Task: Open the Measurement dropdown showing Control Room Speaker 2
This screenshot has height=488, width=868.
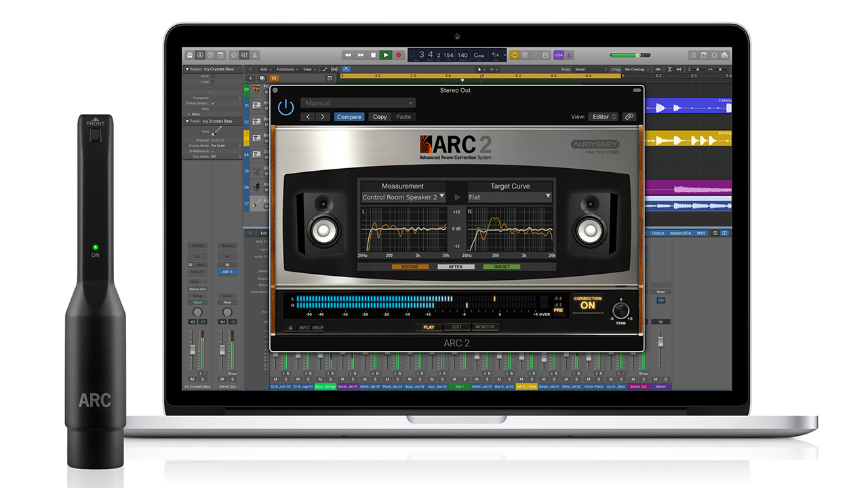Action: click(403, 197)
